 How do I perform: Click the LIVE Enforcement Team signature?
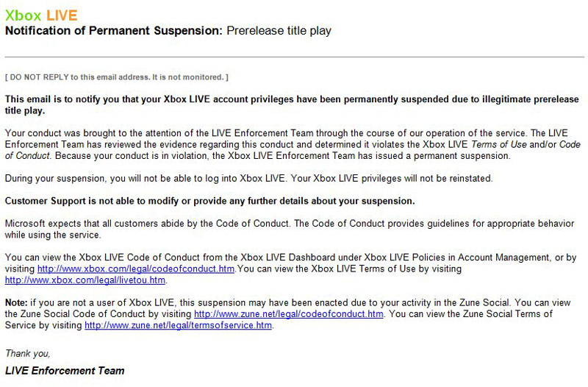(x=65, y=370)
